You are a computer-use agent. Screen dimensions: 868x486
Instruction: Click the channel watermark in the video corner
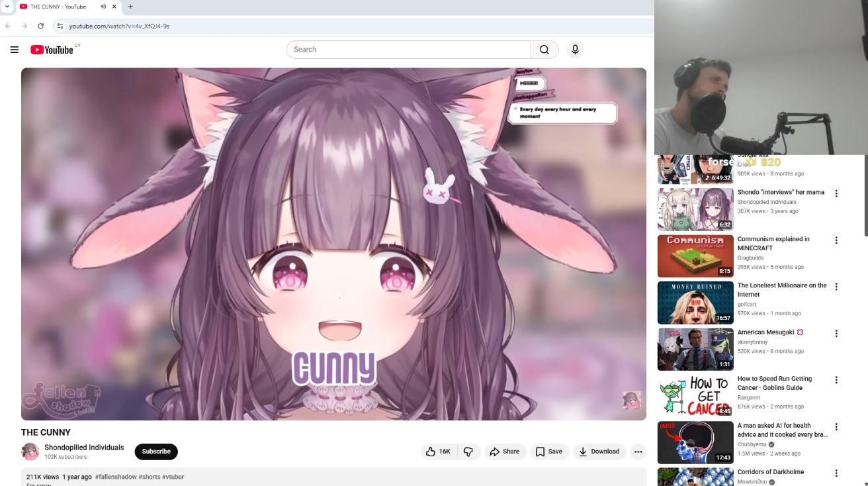pyautogui.click(x=632, y=401)
